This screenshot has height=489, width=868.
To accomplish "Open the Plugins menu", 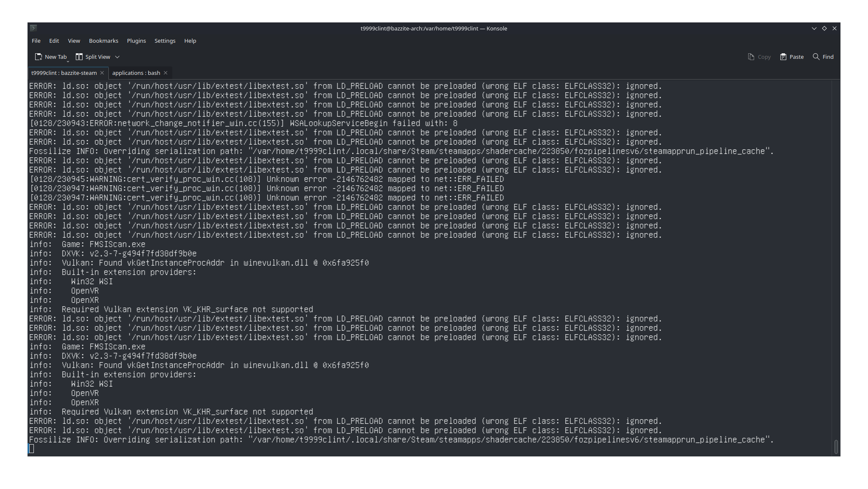I will pos(136,41).
